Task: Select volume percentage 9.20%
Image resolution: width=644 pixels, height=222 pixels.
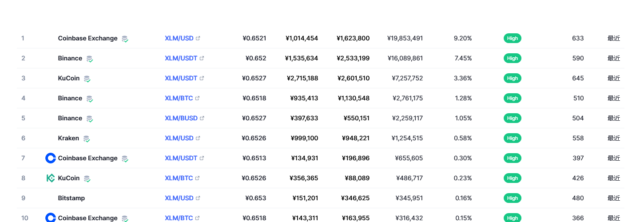Action: [x=463, y=38]
